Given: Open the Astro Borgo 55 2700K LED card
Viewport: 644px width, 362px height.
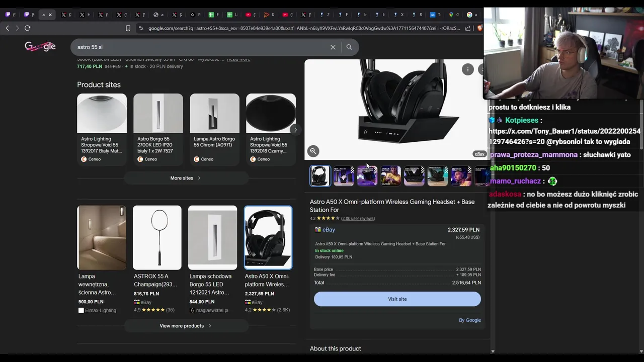Looking at the screenshot, I should coord(158,129).
